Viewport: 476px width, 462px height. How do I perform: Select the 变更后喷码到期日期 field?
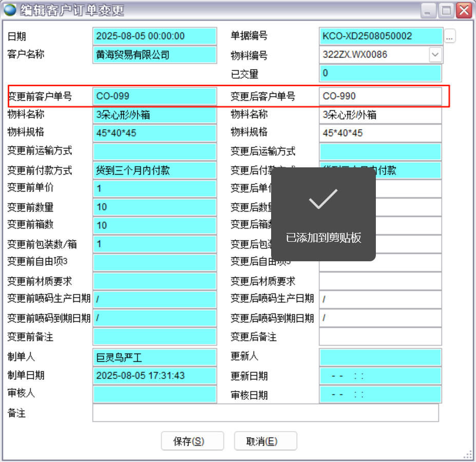(380, 318)
